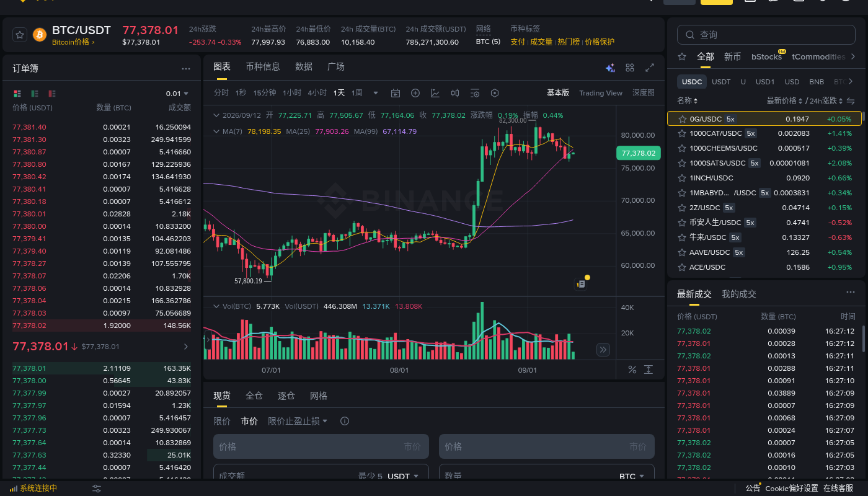The height and width of the screenshot is (496, 868).
Task: Select the 网格 trading tab
Action: [x=319, y=396]
